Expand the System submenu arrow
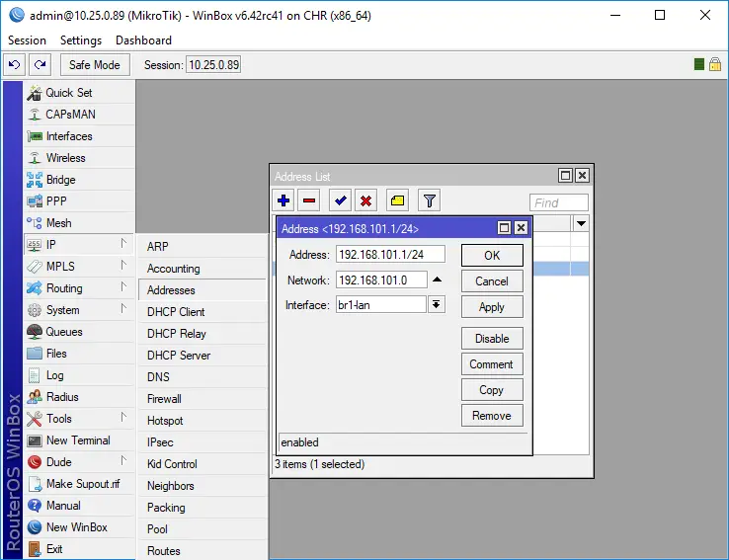Viewport: 729px width, 560px height. tap(123, 308)
